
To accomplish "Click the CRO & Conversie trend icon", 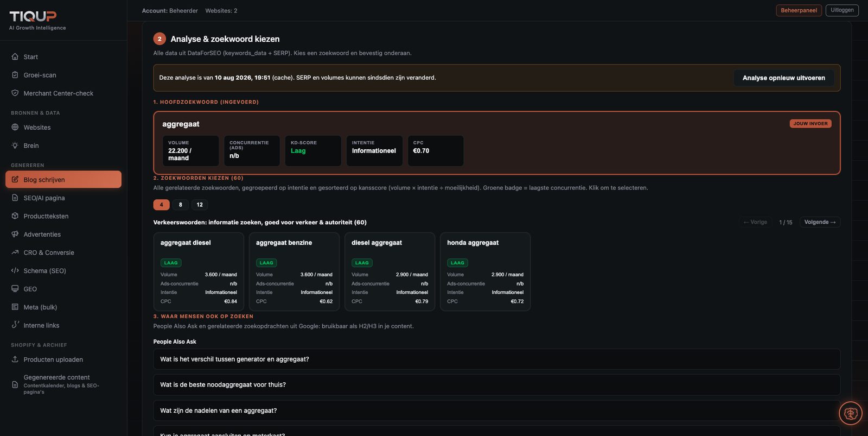I will pos(15,252).
